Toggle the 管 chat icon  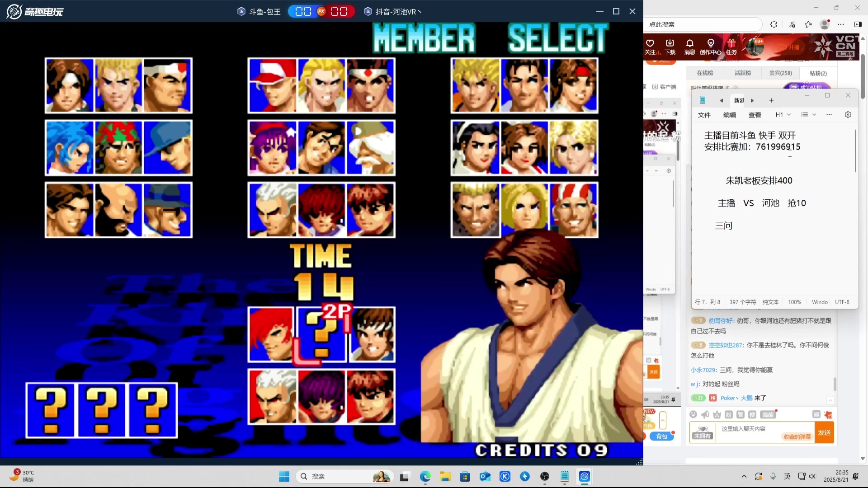tap(740, 415)
